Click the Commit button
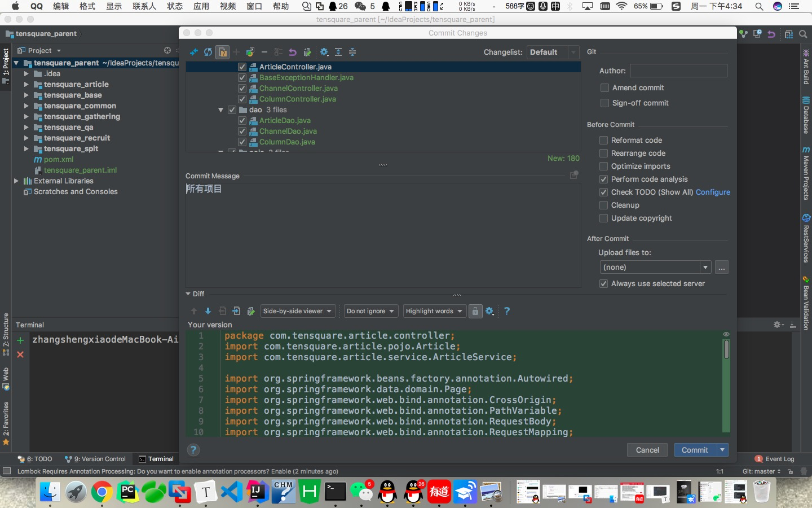Screen dimensions: 812x508 coord(695,450)
